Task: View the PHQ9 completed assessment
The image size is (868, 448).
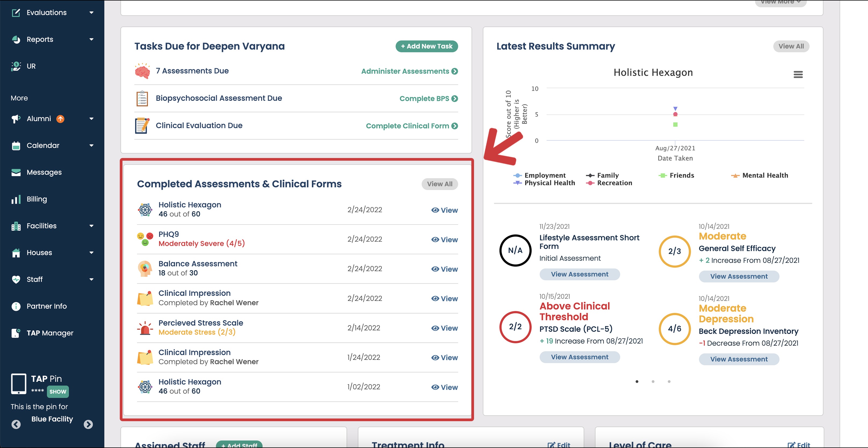Action: point(444,240)
